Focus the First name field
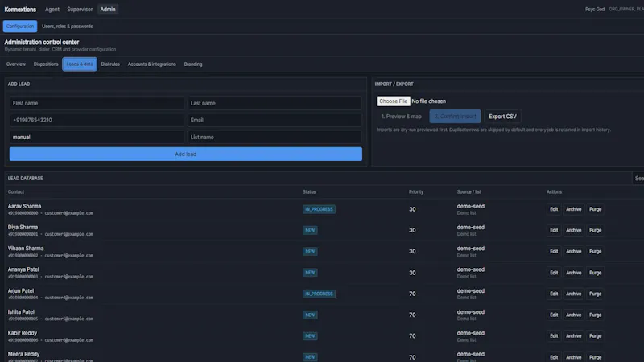Viewport: 644px width, 362px height. [97, 103]
